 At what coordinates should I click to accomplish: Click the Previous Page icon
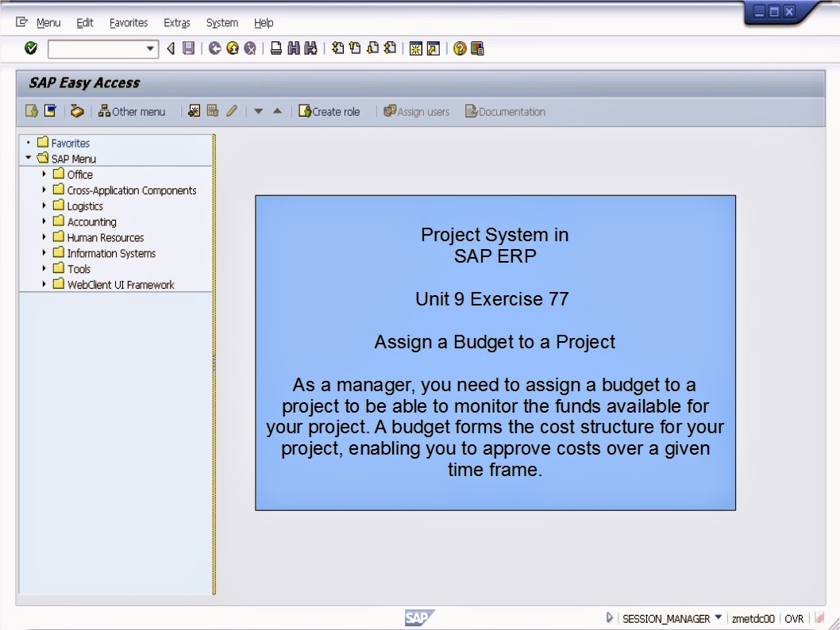point(355,48)
